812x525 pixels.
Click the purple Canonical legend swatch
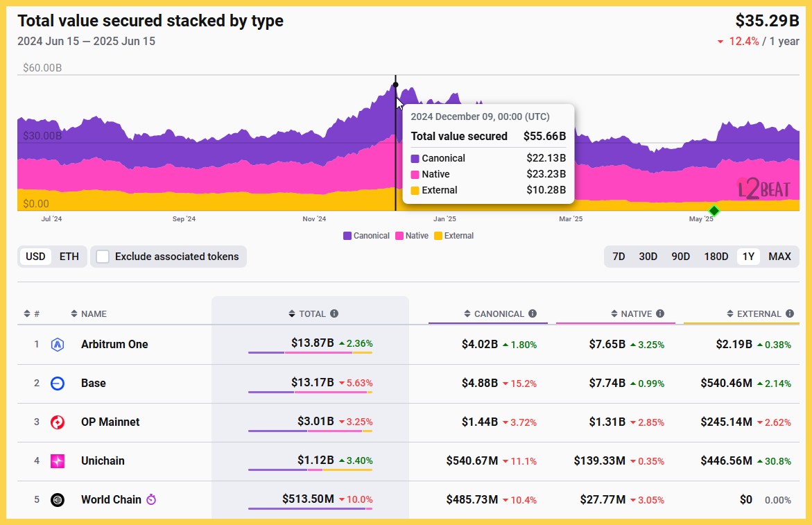click(x=347, y=236)
